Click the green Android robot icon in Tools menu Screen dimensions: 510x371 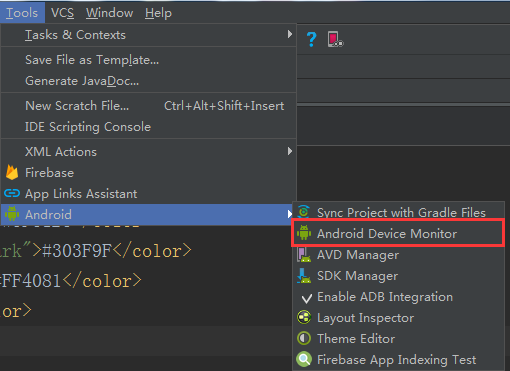coord(12,214)
